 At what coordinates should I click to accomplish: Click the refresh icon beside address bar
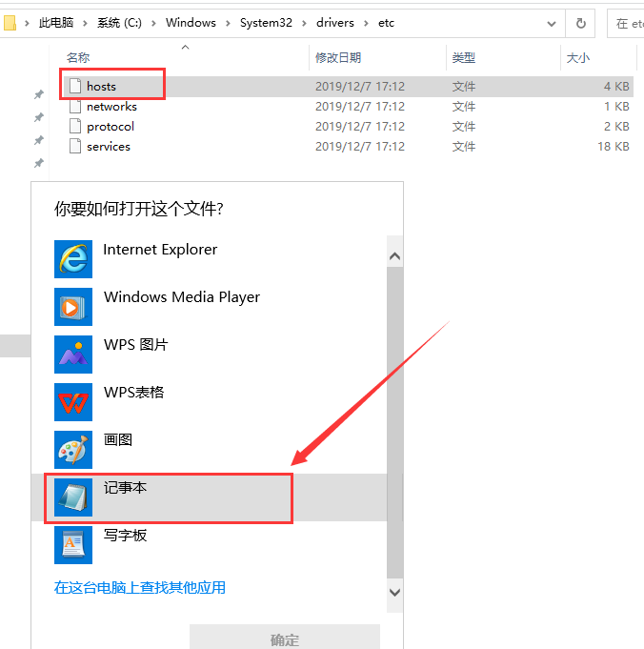tap(581, 23)
